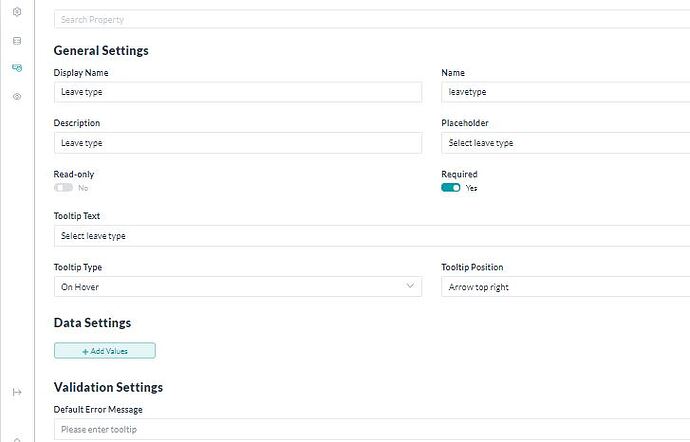
Task: Click the Placeholder input field
Action: pyautogui.click(x=565, y=143)
